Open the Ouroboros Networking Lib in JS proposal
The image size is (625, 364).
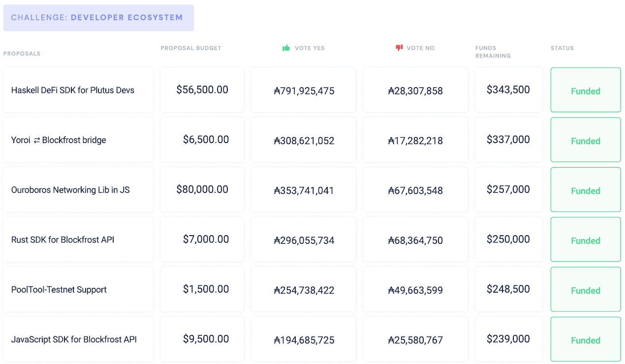(70, 190)
